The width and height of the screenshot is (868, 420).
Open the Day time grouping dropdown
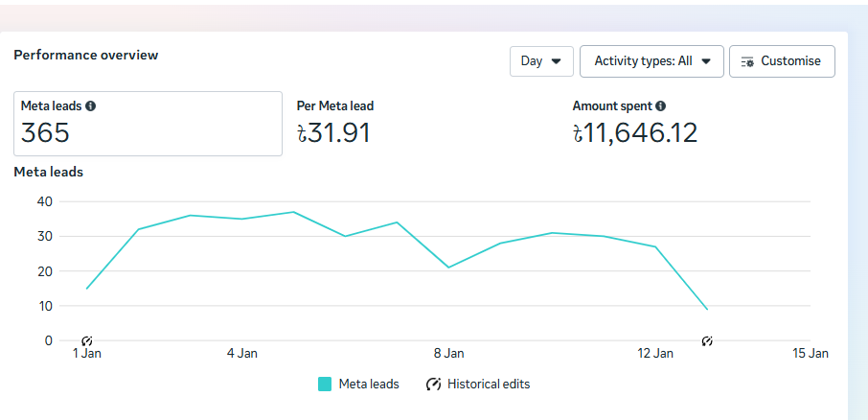click(x=541, y=61)
